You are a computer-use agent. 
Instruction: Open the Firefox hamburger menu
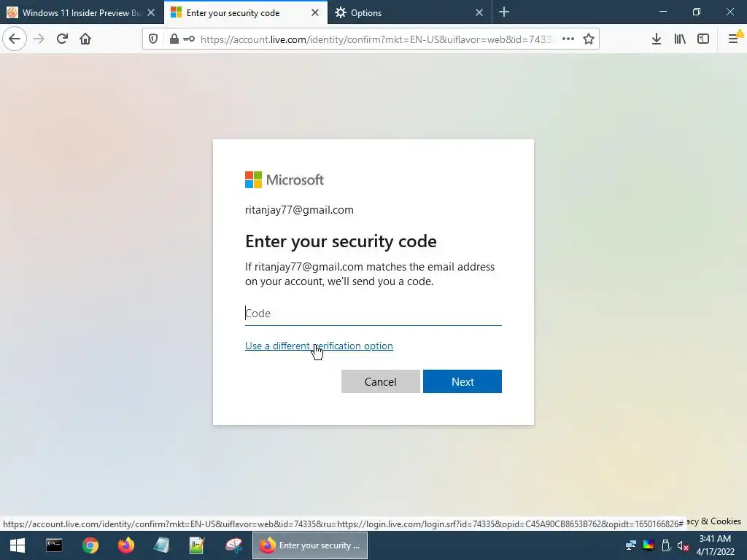[734, 39]
